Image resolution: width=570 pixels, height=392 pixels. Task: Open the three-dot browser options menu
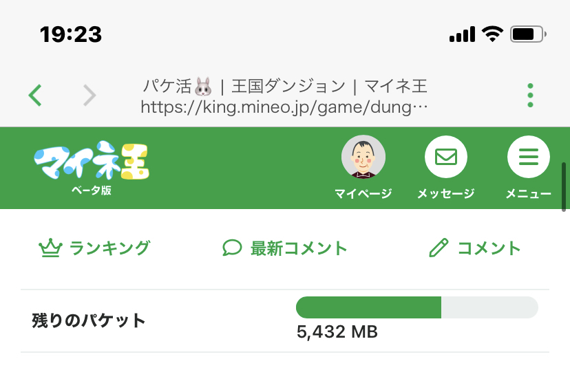tap(530, 95)
